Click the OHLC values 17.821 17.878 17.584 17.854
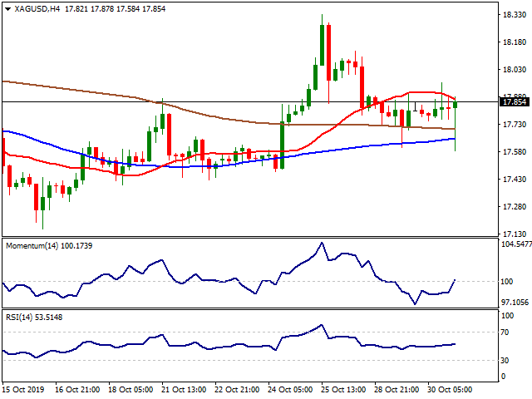 [x=115, y=9]
